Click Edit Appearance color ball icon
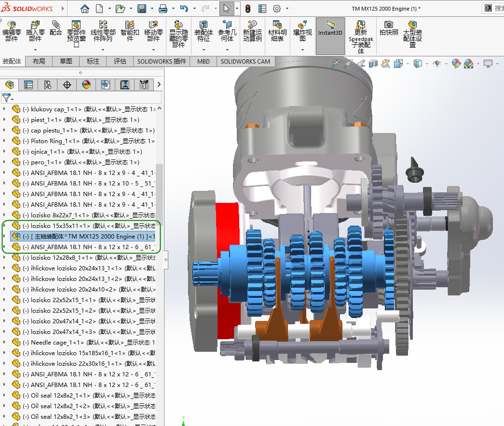The height and width of the screenshot is (426, 504). (456, 64)
